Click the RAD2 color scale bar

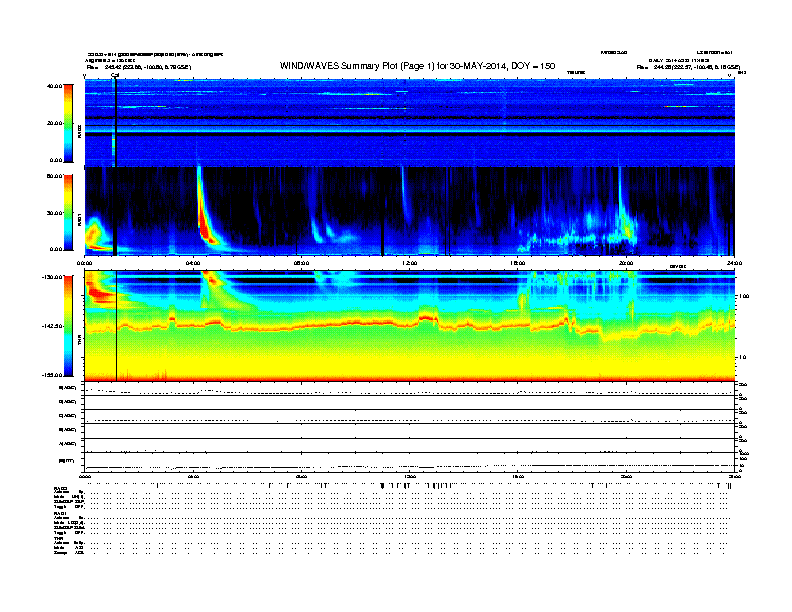tap(68, 123)
